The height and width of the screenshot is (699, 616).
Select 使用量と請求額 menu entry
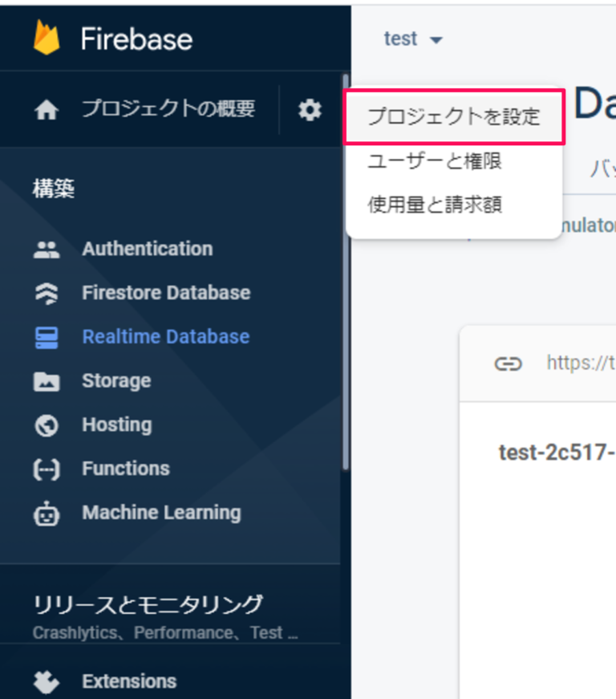(x=435, y=205)
